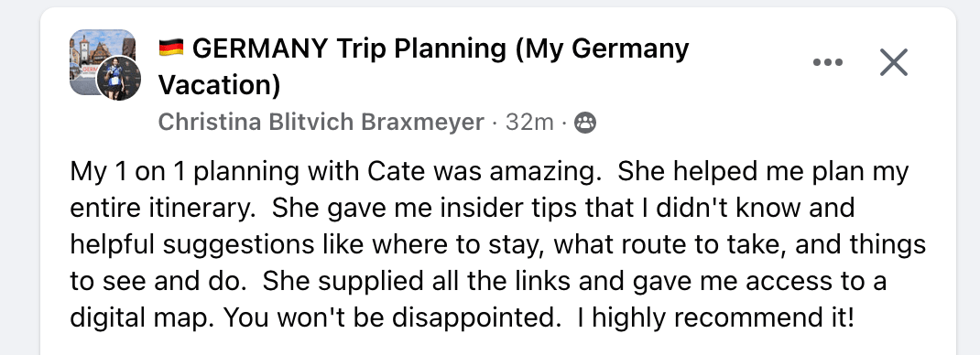Screen dimensions: 980x355
Task: Click the phrase "entire itinerary"
Action: (158, 209)
